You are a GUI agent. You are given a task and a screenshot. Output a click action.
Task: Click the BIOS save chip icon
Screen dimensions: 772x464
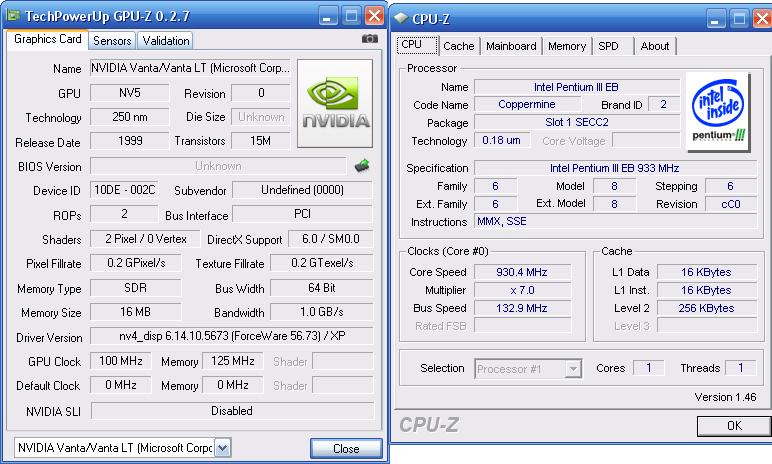pos(363,165)
